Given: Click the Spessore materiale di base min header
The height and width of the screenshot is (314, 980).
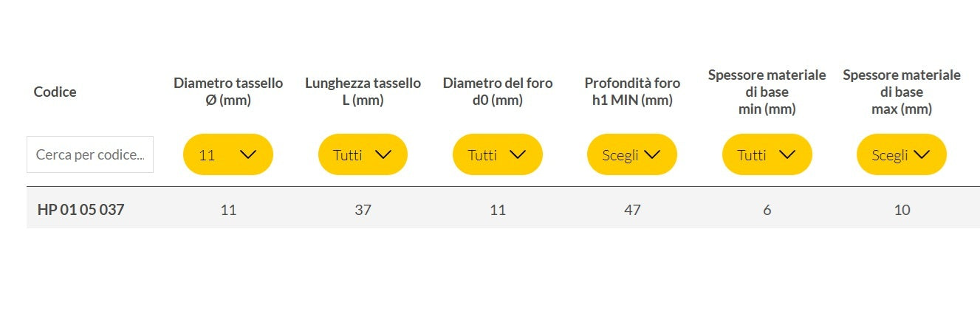Looking at the screenshot, I should (767, 92).
